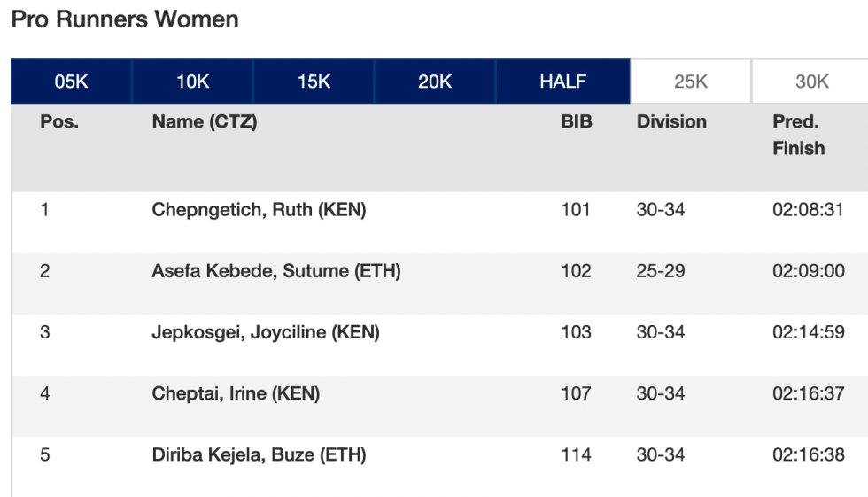Click the Pred. Finish column header
The image size is (868, 497).
click(798, 135)
